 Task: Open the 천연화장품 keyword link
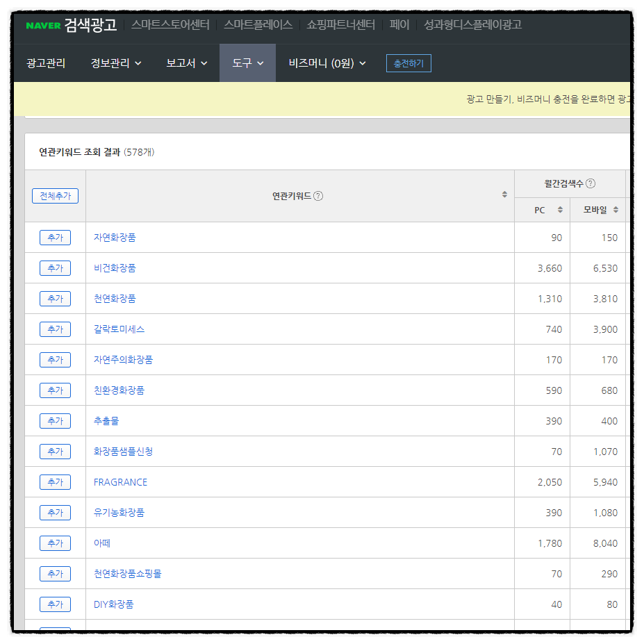click(115, 299)
